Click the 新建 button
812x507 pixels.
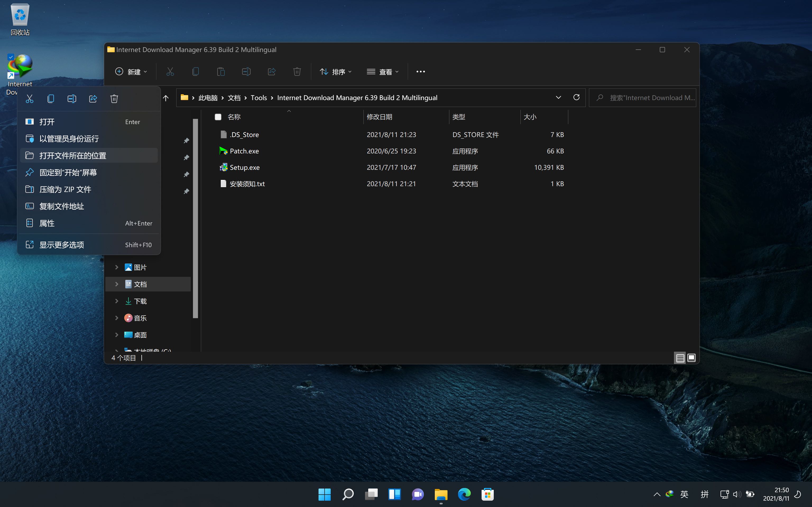point(131,72)
